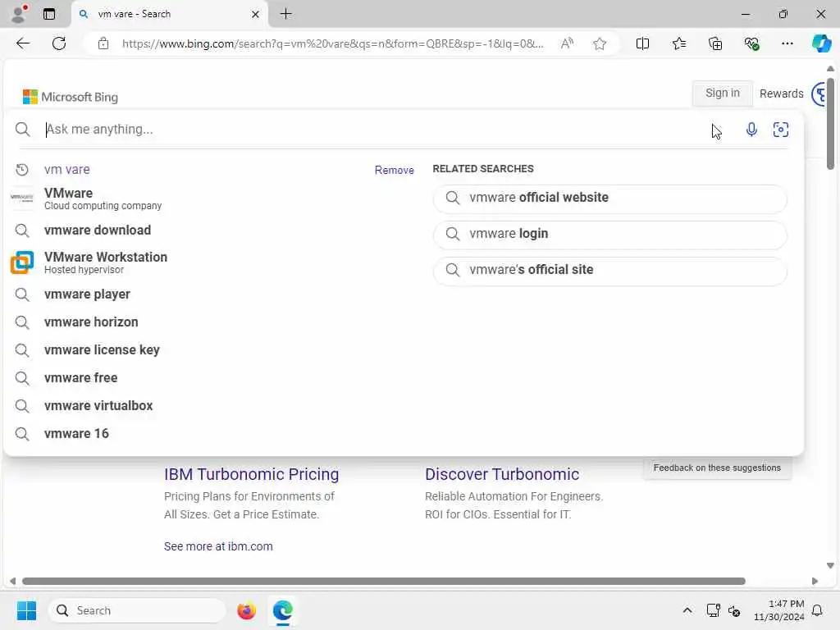Image resolution: width=840 pixels, height=630 pixels.
Task: Focus the 'Ask me anything' search box
Action: click(375, 130)
